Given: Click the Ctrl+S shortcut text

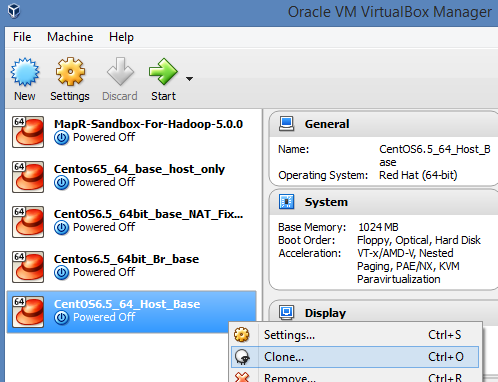Looking at the screenshot, I should tap(445, 335).
